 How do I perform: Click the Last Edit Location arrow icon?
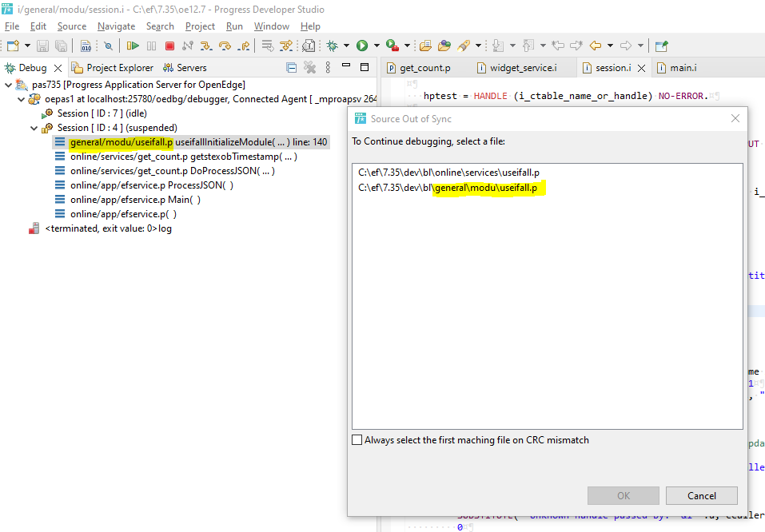click(x=558, y=46)
